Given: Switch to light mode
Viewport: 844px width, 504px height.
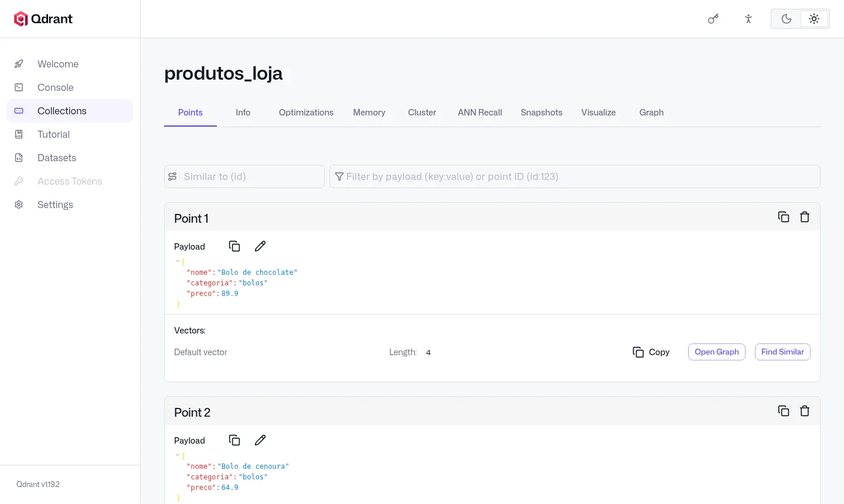Looking at the screenshot, I should pyautogui.click(x=814, y=19).
